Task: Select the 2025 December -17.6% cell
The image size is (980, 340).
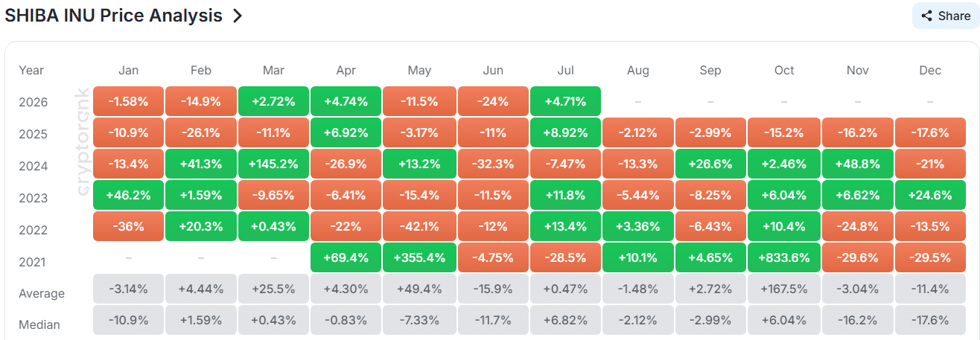Action: [930, 132]
